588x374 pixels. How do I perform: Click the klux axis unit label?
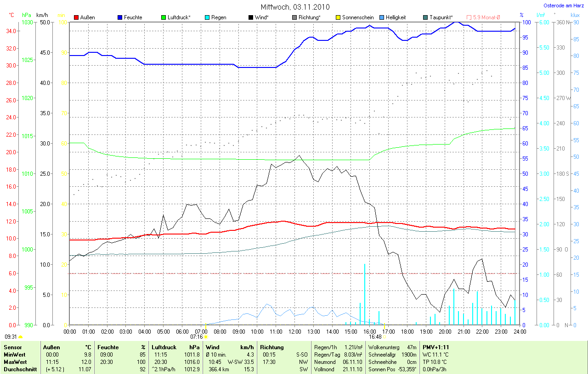(x=575, y=15)
